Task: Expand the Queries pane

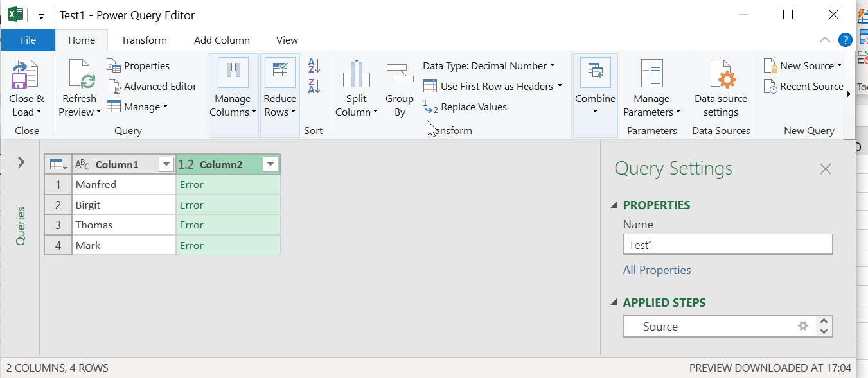Action: (21, 162)
